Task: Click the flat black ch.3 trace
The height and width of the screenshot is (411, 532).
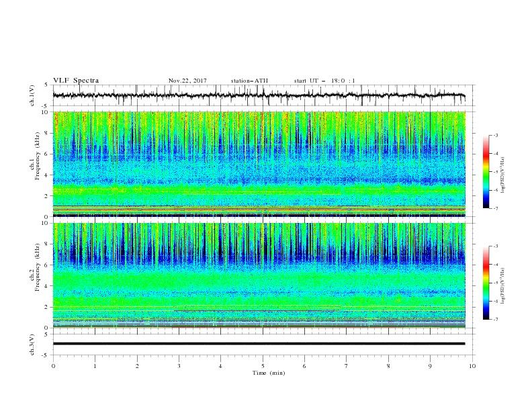Action: tap(259, 344)
